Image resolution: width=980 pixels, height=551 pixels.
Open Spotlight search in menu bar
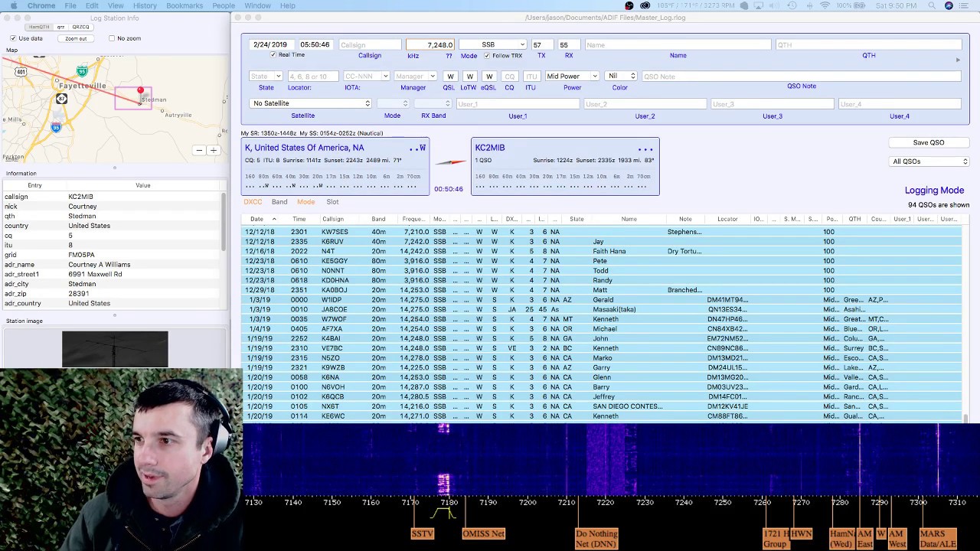(x=932, y=5)
